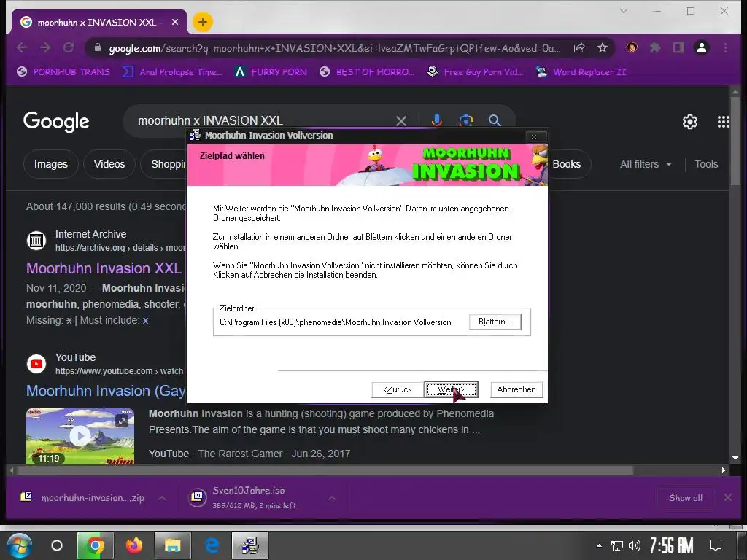This screenshot has height=560, width=747.
Task: Click the vertical scrollbar down arrow
Action: coord(735,458)
